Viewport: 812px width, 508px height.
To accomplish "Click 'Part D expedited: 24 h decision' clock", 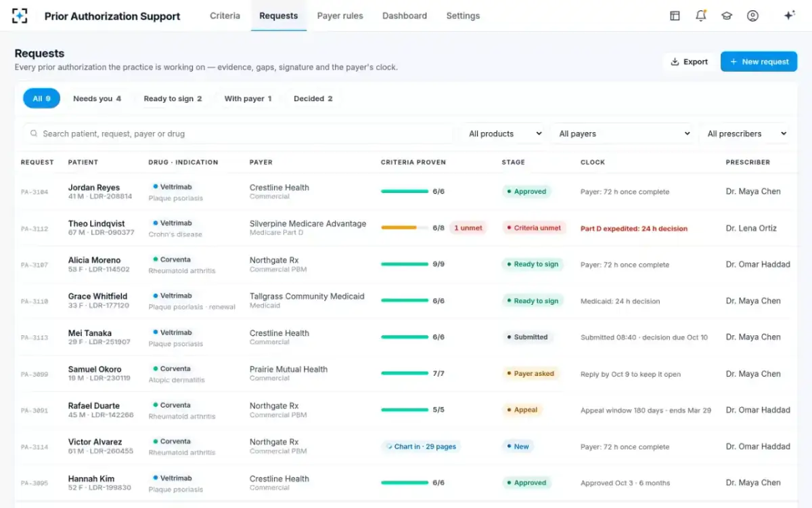I will coord(634,228).
